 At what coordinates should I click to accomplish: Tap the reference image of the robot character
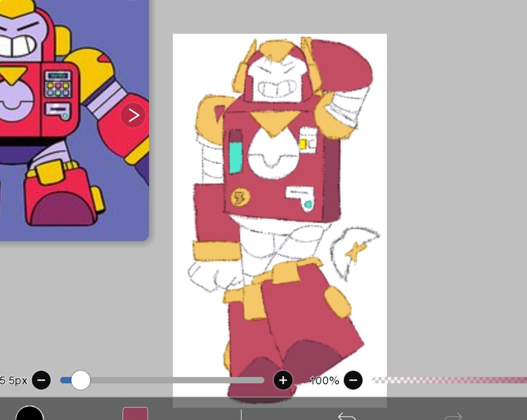click(74, 120)
